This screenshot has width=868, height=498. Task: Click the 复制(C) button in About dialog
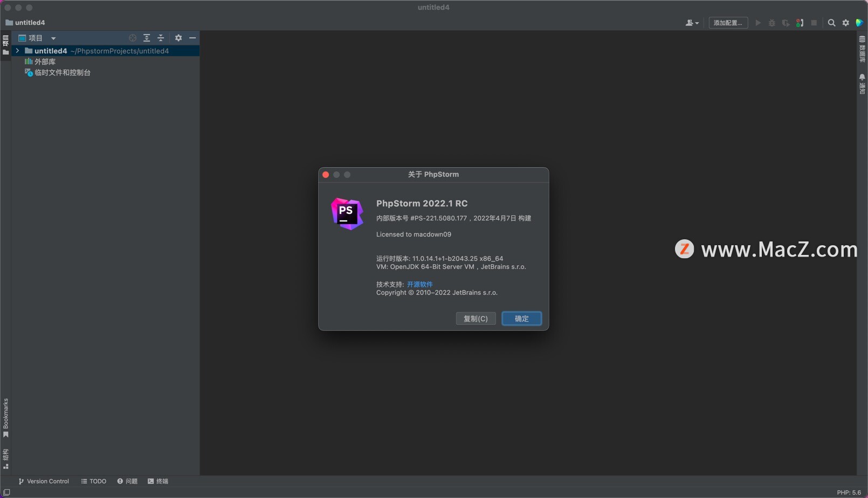476,319
